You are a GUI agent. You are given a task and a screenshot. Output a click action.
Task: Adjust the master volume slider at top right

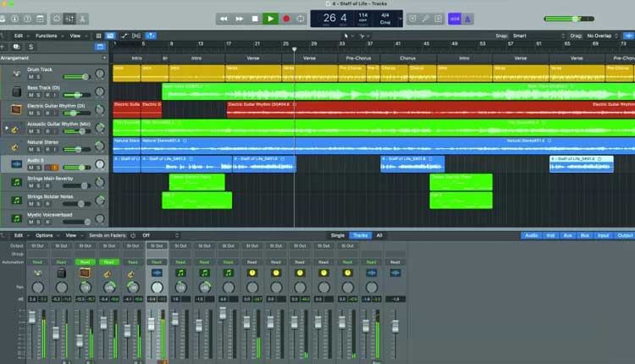pos(576,19)
